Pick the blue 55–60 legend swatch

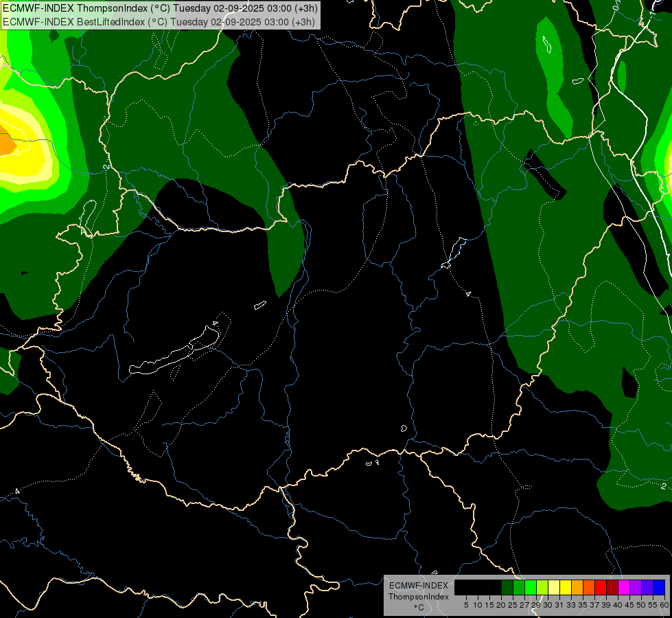659,587
